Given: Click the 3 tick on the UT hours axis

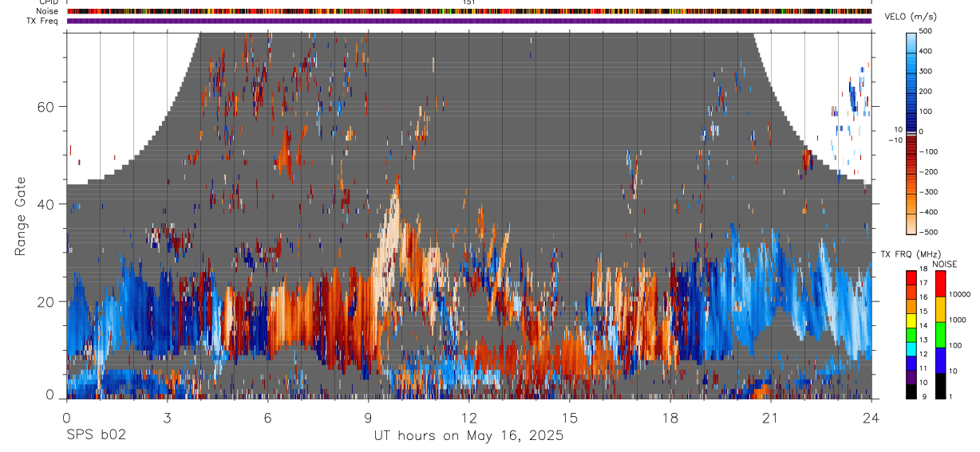Looking at the screenshot, I should pos(167,417).
